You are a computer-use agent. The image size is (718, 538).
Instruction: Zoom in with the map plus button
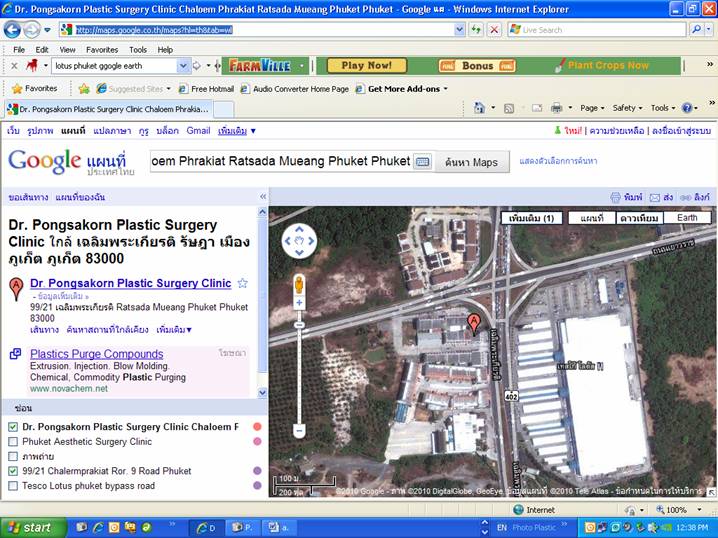point(299,303)
